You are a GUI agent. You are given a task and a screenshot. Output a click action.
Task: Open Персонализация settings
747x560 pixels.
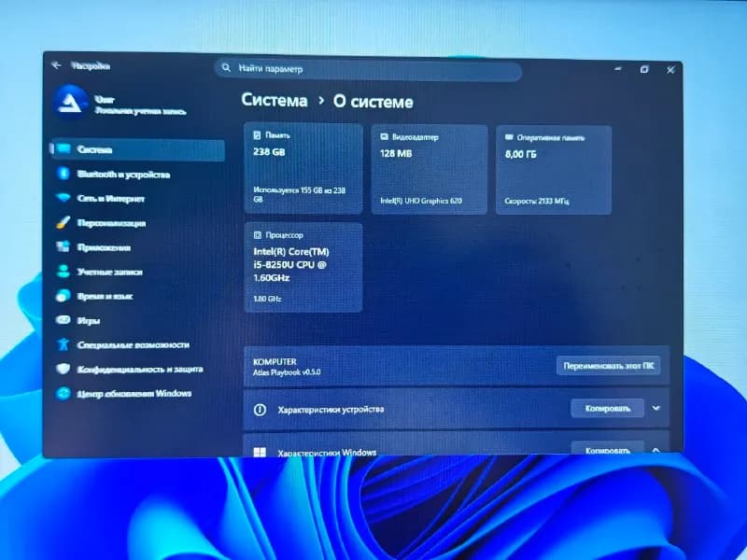137,223
